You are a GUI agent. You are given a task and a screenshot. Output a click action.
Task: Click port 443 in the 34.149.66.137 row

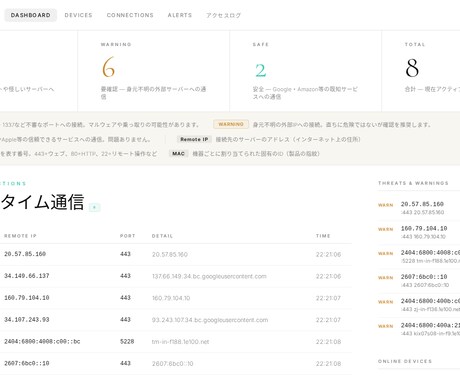pyautogui.click(x=125, y=276)
